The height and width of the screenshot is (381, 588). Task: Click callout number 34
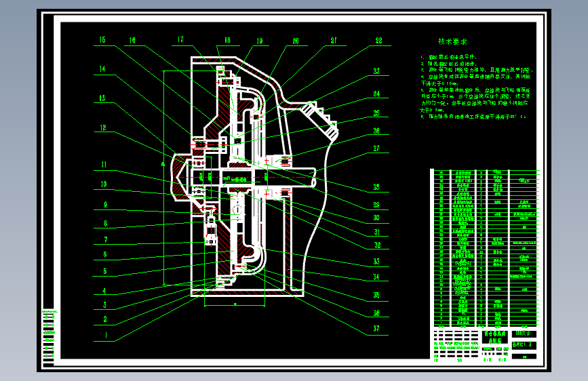tap(376, 277)
